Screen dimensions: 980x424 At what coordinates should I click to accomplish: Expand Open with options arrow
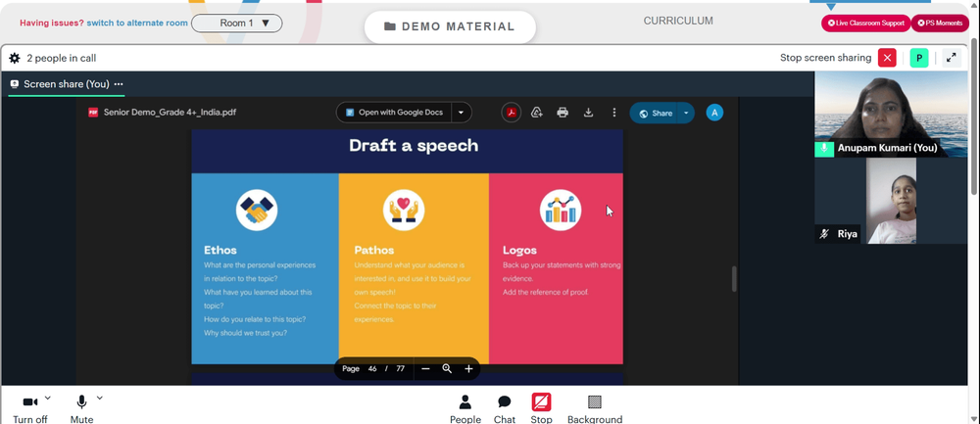[x=462, y=113]
